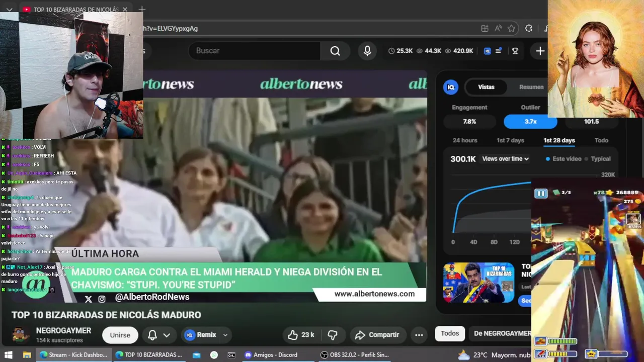Click 300.1K views count
Screen dimensions: 644x362
pyautogui.click(x=463, y=159)
